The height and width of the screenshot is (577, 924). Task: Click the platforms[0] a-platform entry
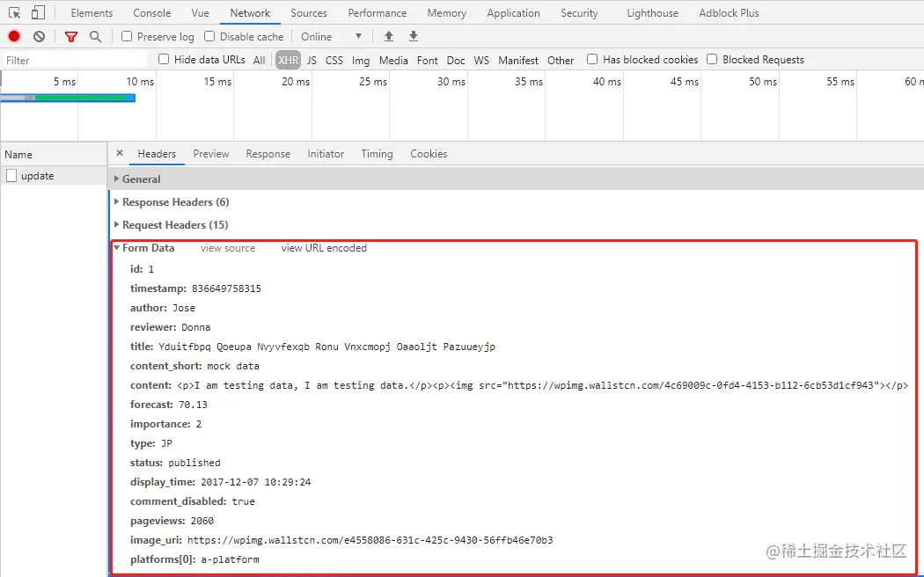(194, 559)
